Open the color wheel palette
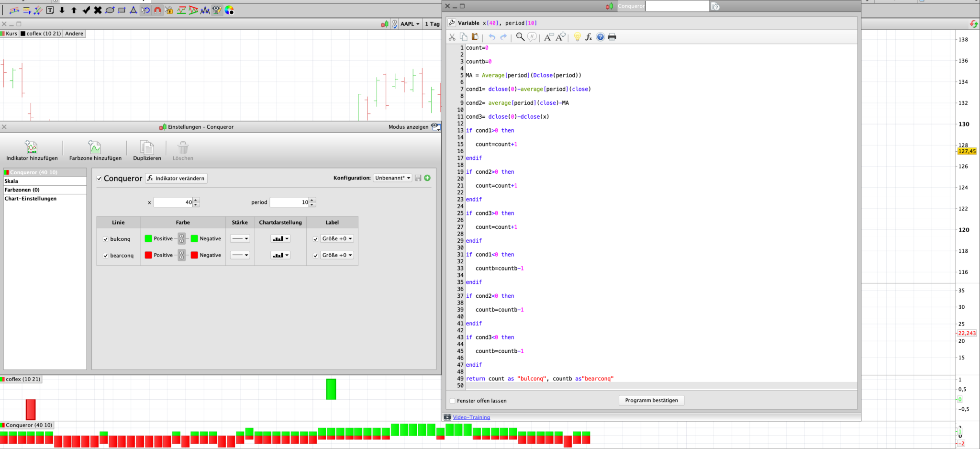 (229, 10)
